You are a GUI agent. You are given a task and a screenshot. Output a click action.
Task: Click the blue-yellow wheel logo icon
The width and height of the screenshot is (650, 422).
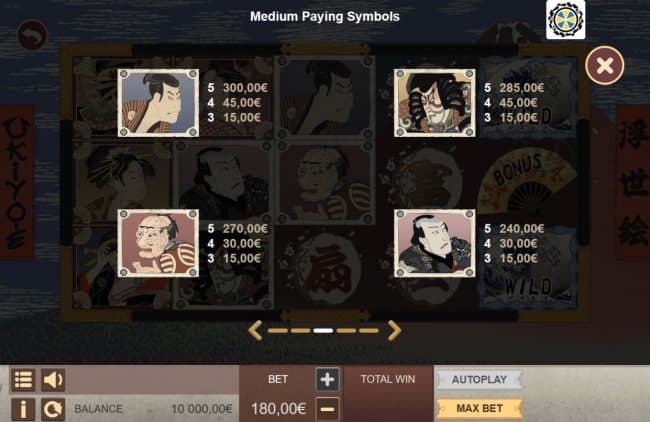[x=565, y=19]
